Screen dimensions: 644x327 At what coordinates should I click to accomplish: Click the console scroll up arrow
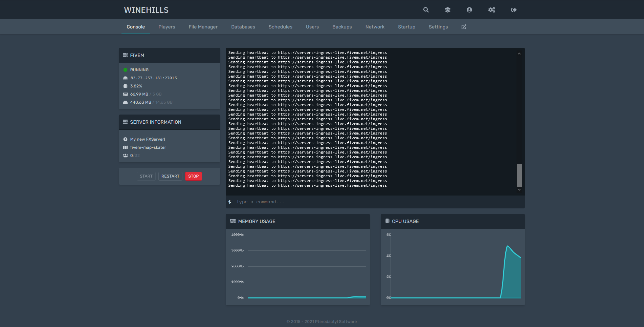click(x=519, y=54)
